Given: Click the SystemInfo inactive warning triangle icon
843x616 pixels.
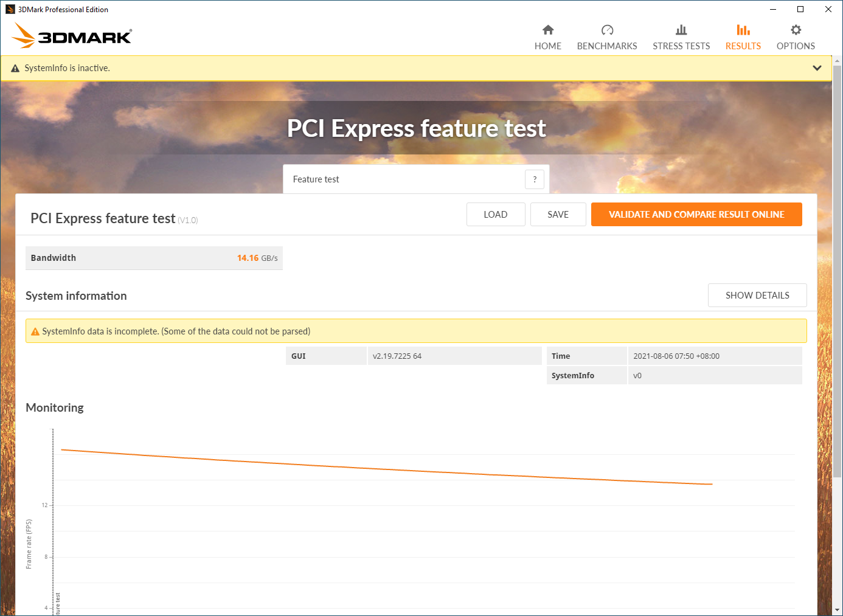Looking at the screenshot, I should [x=15, y=69].
